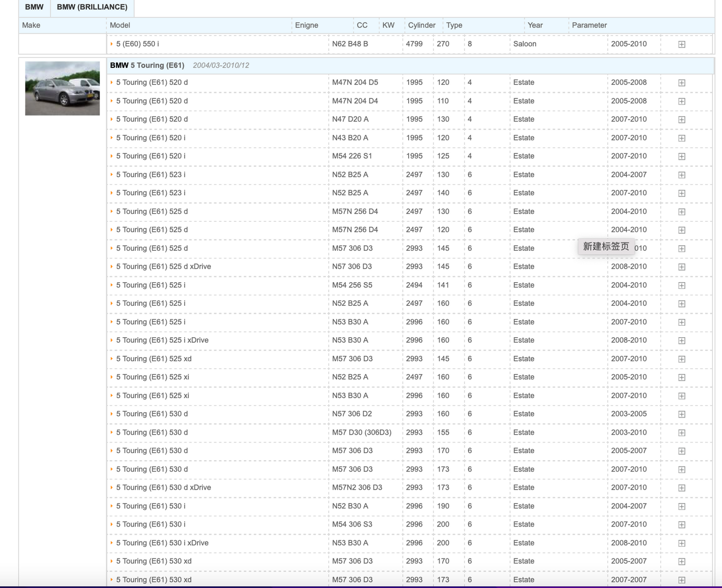Click the Saloon body type cell

(525, 44)
